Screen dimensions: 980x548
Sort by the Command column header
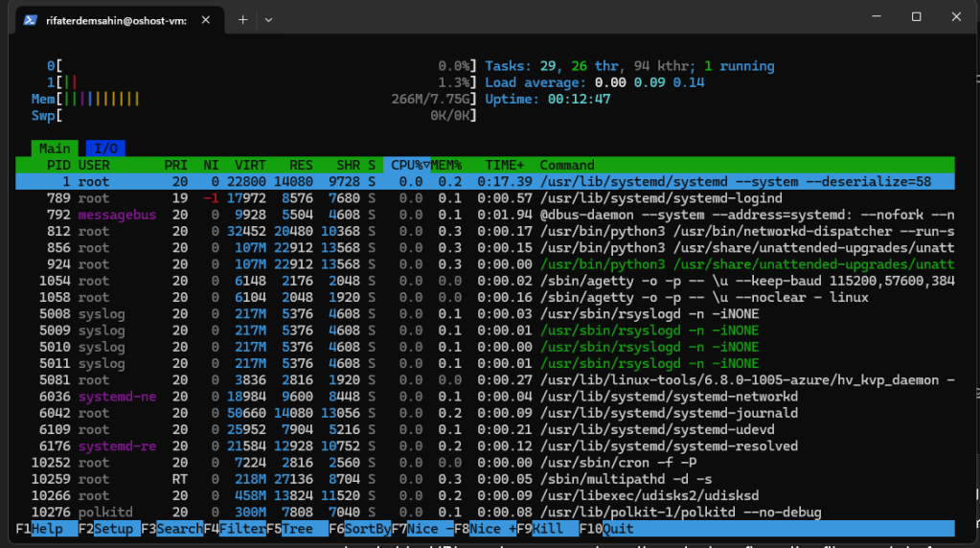coord(567,166)
